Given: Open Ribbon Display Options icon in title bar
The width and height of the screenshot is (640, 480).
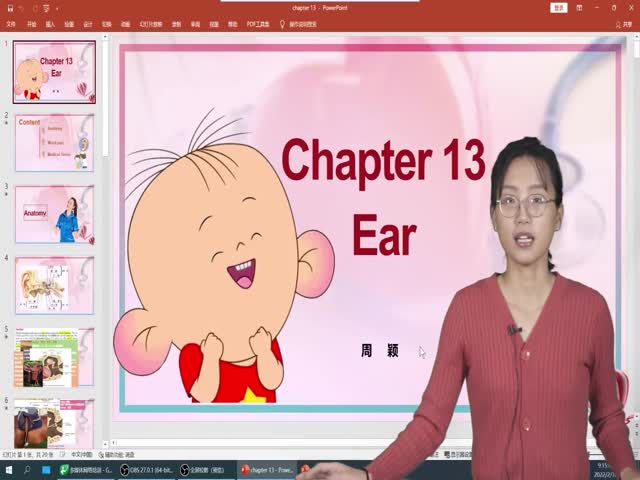Looking at the screenshot, I should click(579, 8).
